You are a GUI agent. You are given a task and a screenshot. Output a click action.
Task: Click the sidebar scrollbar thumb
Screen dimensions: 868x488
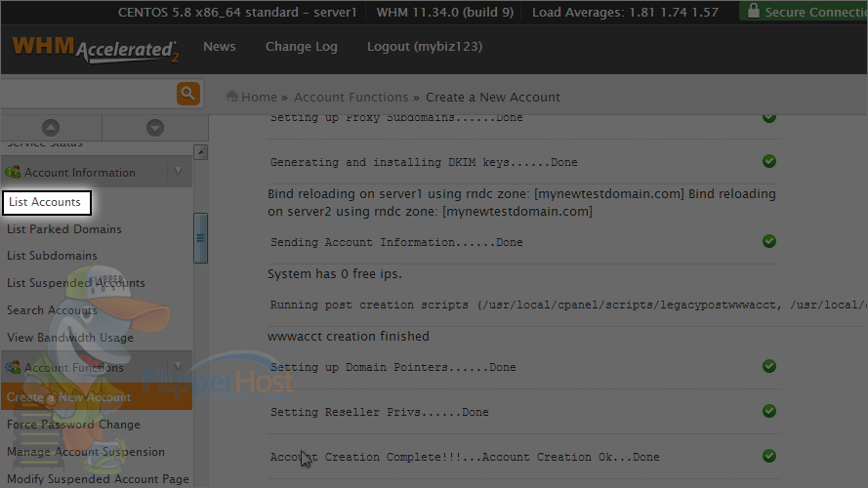pyautogui.click(x=200, y=238)
